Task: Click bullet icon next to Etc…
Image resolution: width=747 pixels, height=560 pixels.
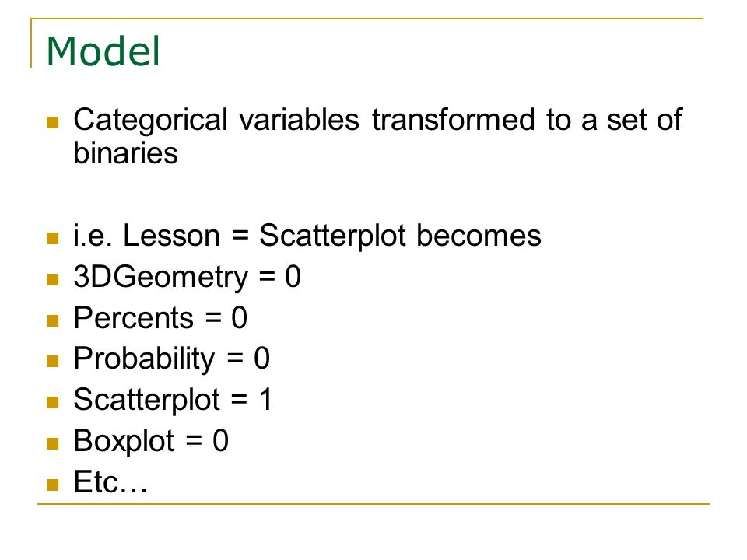Action: (x=52, y=485)
